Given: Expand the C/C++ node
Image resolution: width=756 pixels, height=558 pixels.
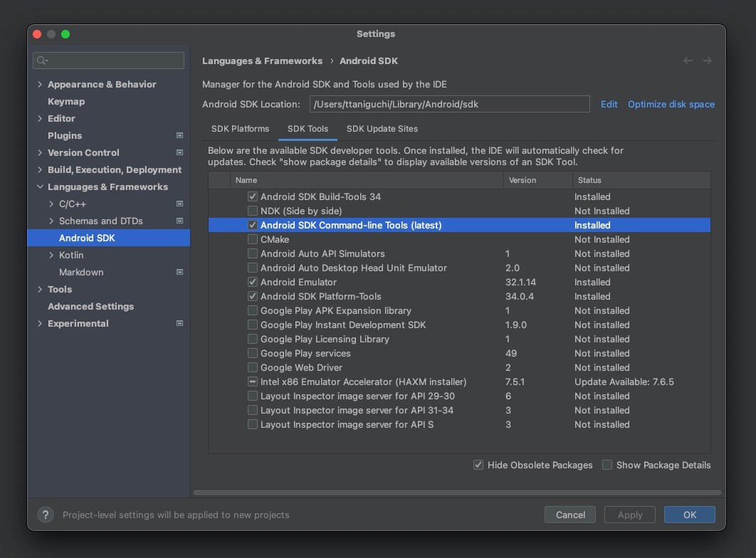Looking at the screenshot, I should tap(51, 204).
